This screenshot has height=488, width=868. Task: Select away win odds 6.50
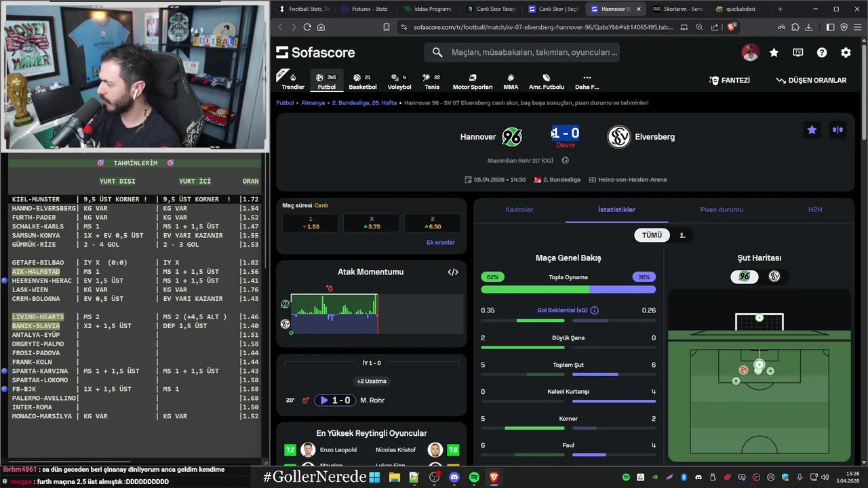click(x=433, y=223)
